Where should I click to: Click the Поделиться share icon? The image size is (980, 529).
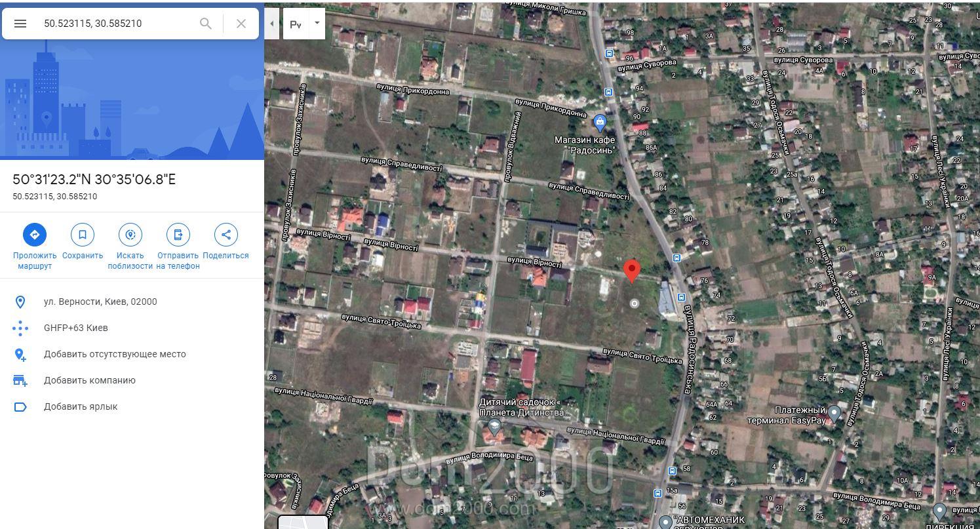pyautogui.click(x=226, y=235)
